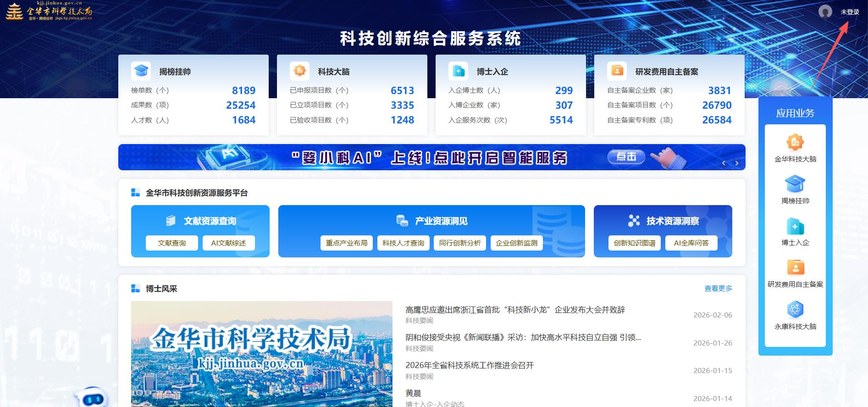Open AI文献综述 button
Screen dimensions: 868x407
pyautogui.click(x=228, y=243)
